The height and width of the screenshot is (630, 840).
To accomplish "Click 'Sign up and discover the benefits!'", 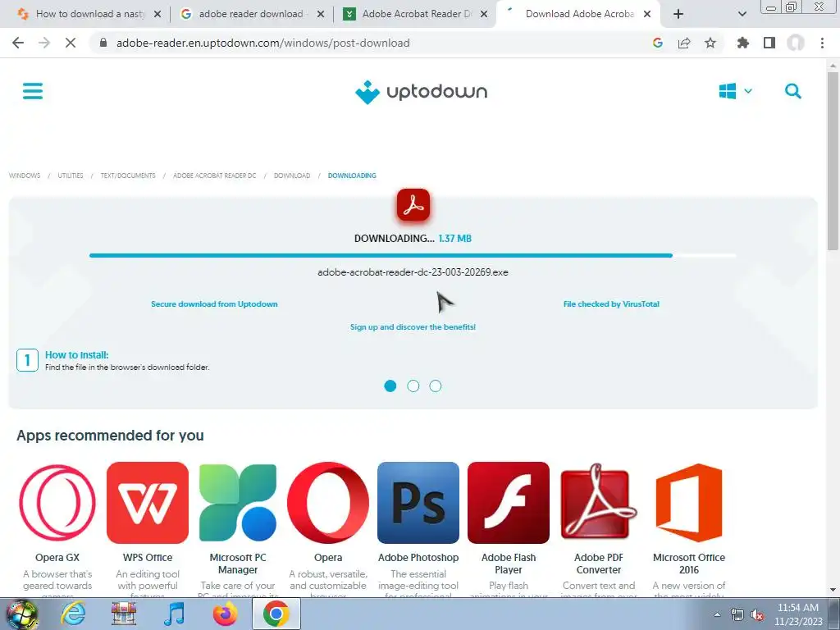I will click(x=413, y=326).
